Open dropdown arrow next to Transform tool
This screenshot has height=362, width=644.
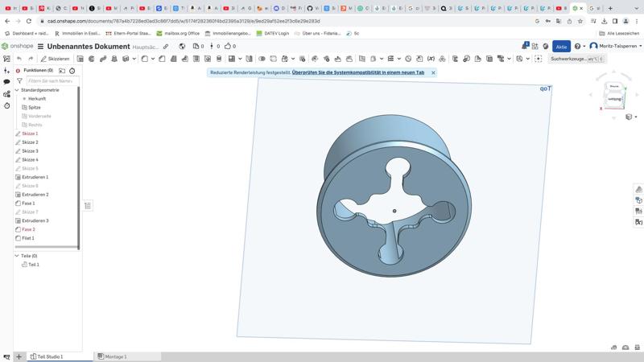coord(293,59)
